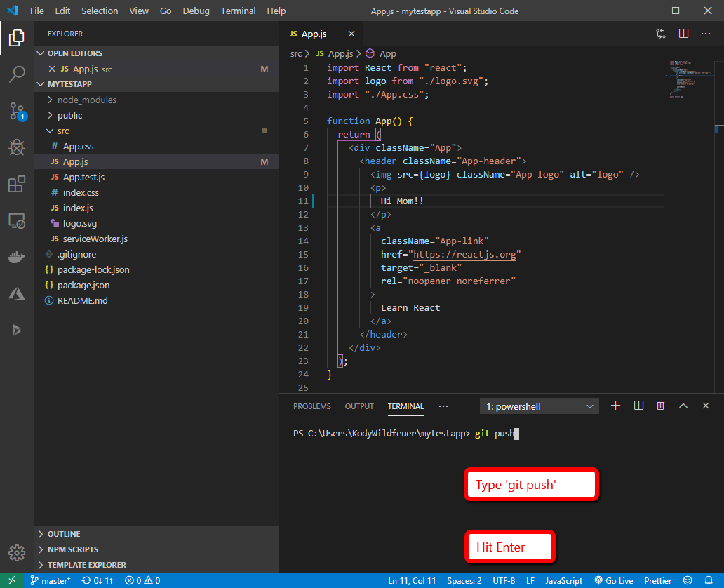Screen dimensions: 724x588
Task: Switch to the PROBLEMS tab
Action: (x=311, y=406)
